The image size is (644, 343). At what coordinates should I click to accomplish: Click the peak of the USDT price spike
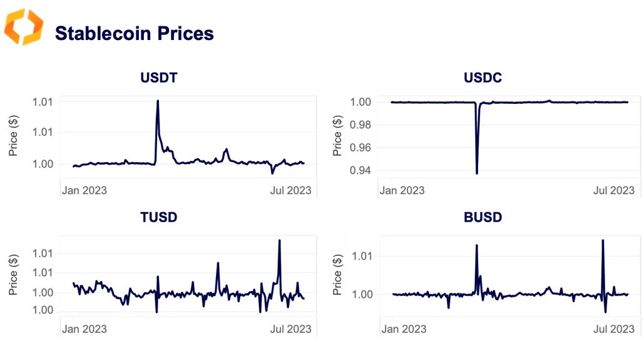[158, 101]
